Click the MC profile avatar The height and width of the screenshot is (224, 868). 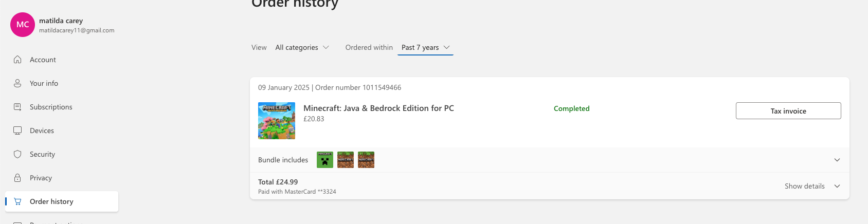click(23, 25)
